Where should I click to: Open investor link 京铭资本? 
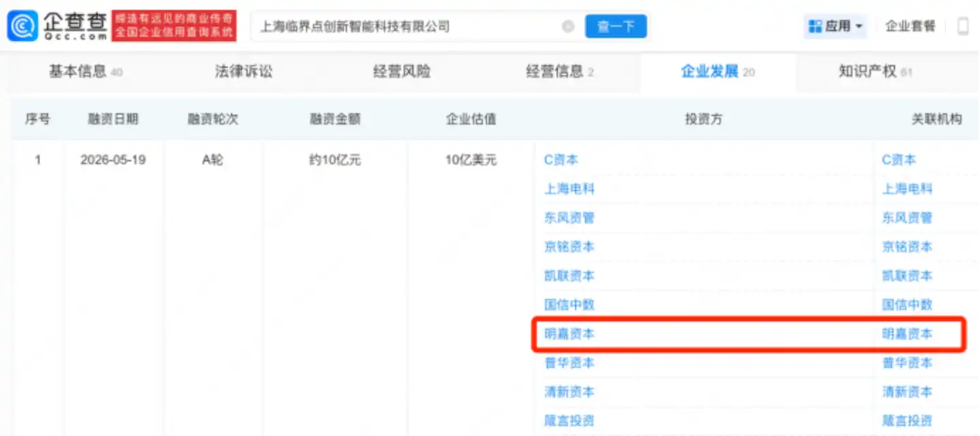(x=569, y=247)
